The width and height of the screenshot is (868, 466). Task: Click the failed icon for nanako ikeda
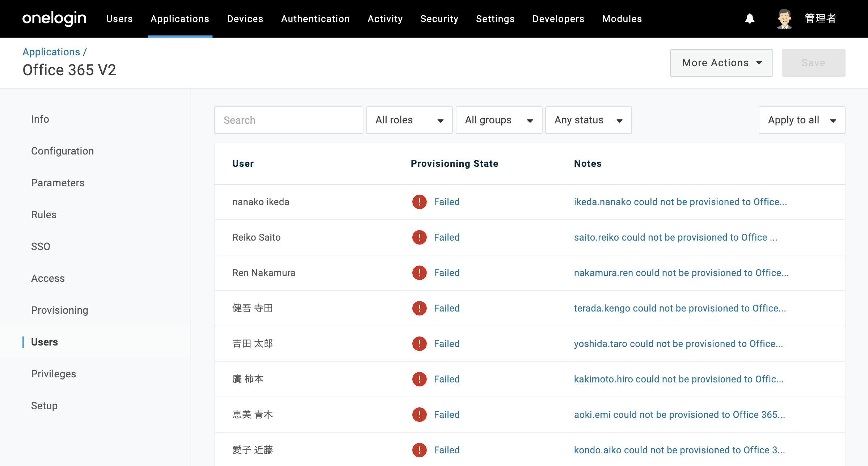click(x=419, y=202)
